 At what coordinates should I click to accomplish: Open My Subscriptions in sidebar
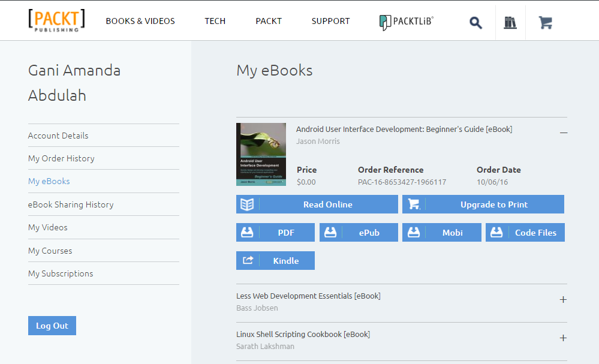pyautogui.click(x=61, y=274)
